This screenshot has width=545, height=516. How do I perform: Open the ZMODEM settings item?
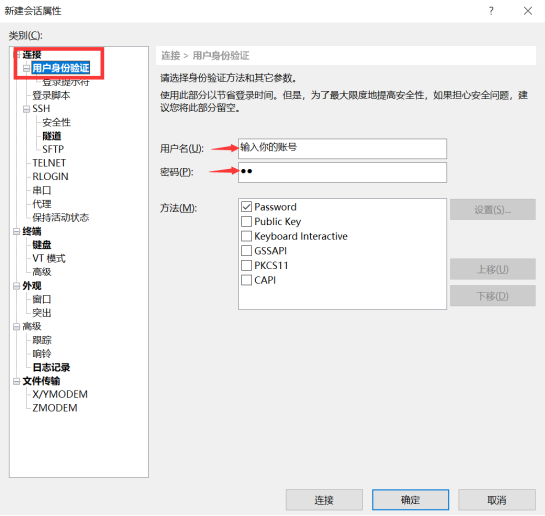[x=55, y=408]
